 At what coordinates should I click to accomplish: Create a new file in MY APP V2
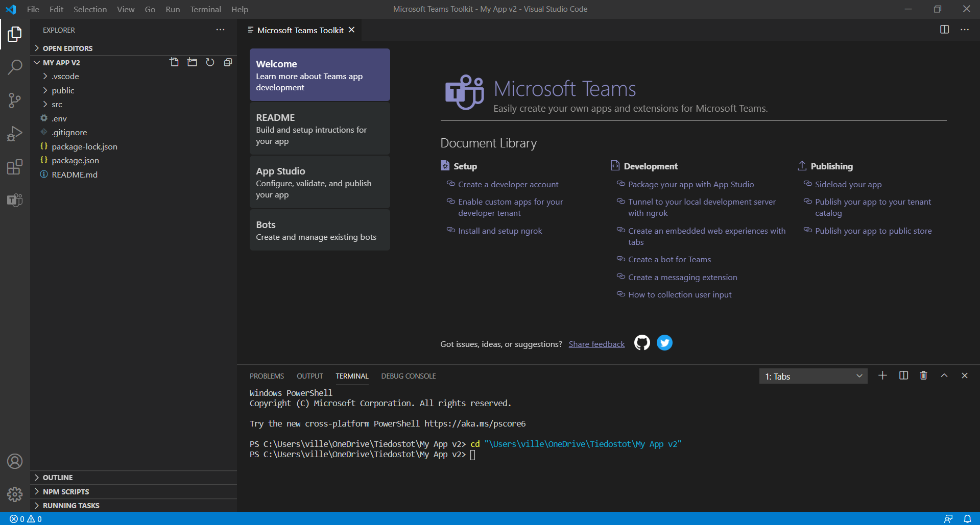coord(174,62)
